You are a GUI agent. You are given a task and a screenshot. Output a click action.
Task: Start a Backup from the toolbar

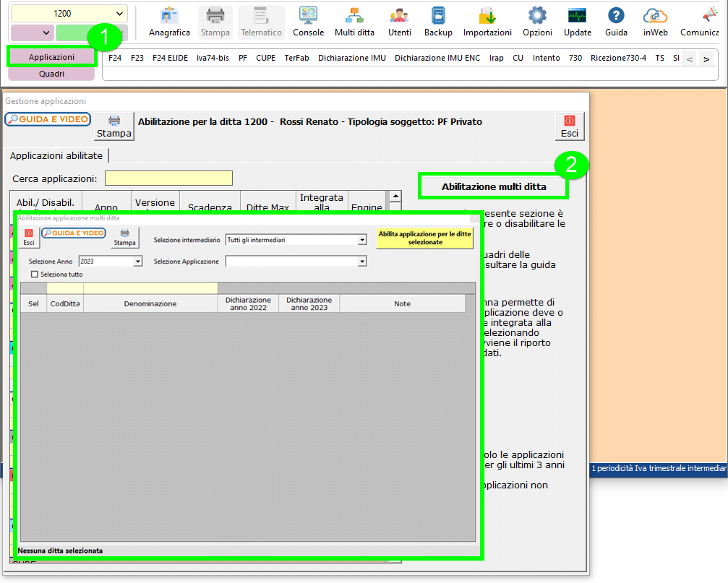point(437,22)
